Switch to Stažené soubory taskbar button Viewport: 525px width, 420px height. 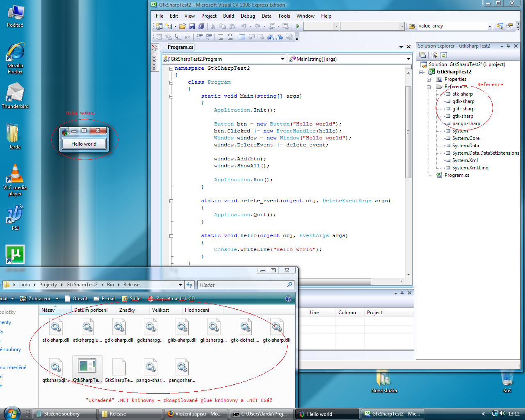coord(64,414)
